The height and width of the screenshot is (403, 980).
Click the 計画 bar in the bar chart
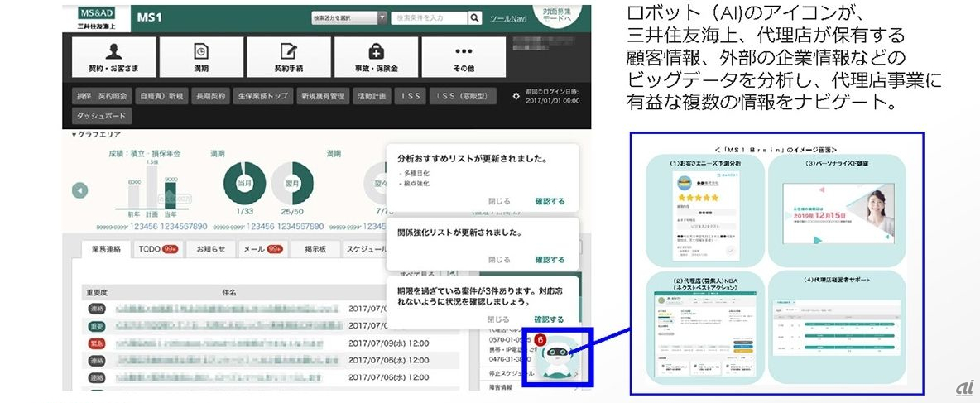coord(151,187)
